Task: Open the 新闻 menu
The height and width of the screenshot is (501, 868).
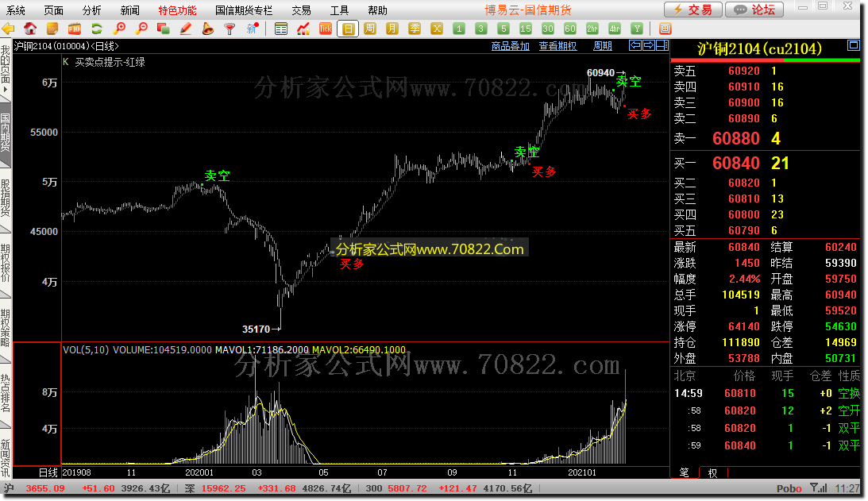Action: [130, 10]
